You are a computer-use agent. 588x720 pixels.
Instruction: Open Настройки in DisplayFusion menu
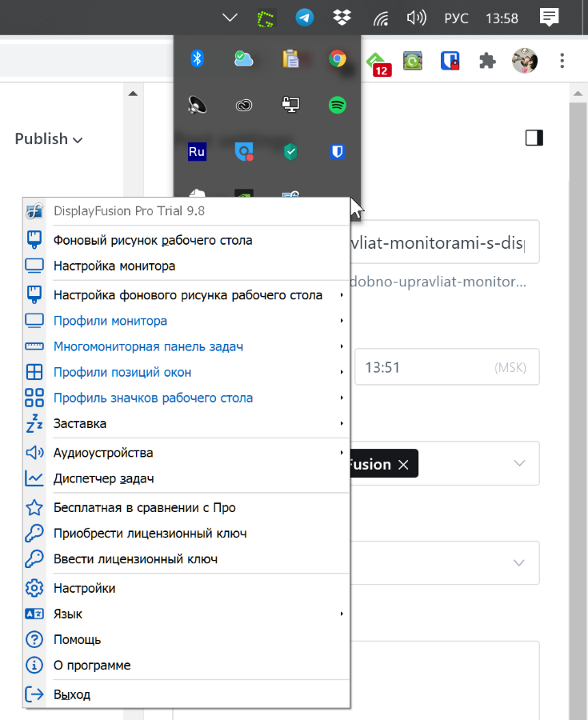pos(187,588)
